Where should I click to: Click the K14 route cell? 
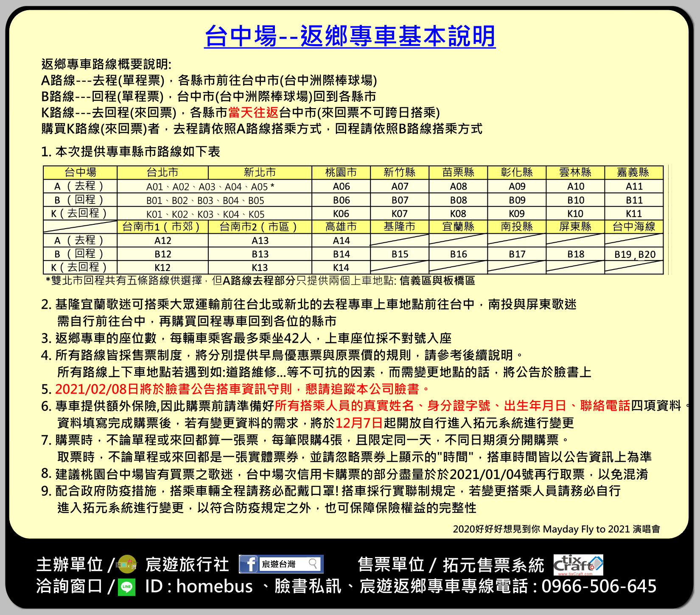click(341, 268)
